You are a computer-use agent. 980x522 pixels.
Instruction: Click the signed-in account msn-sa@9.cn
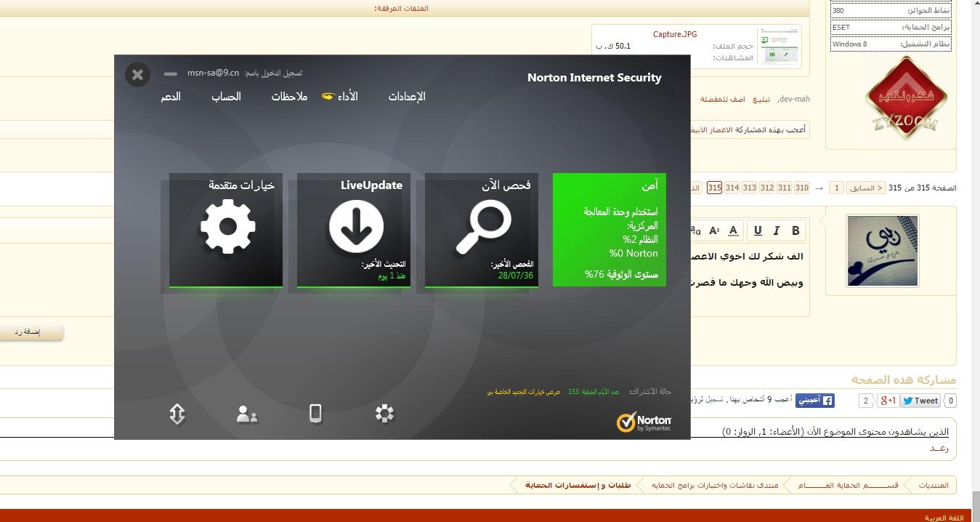pyautogui.click(x=213, y=73)
